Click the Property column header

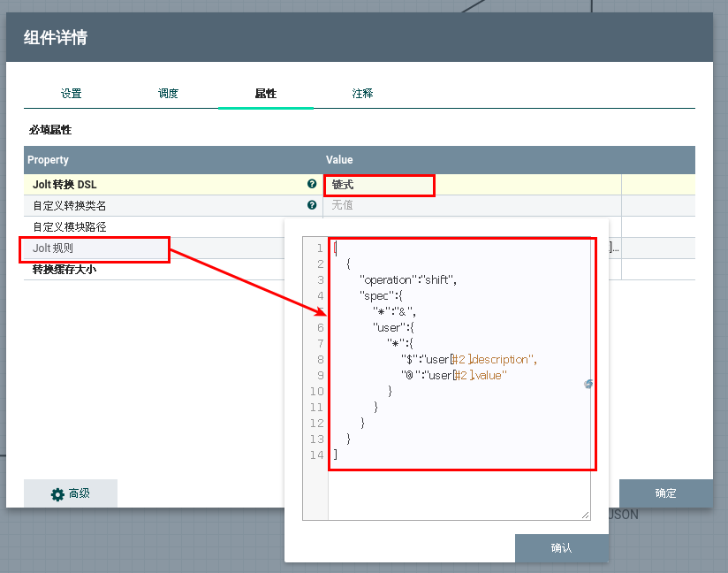[x=49, y=160]
